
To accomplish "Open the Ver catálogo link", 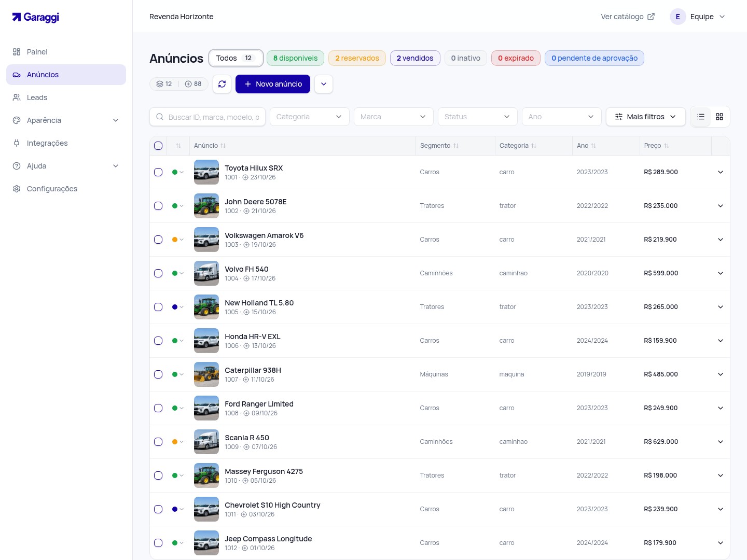I will (628, 17).
